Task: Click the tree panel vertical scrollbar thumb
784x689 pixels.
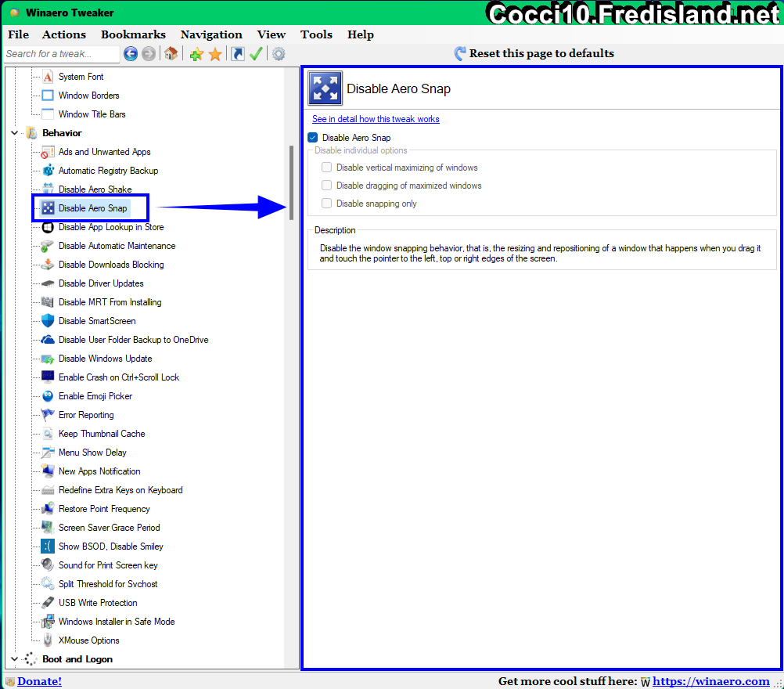Action: [x=291, y=182]
